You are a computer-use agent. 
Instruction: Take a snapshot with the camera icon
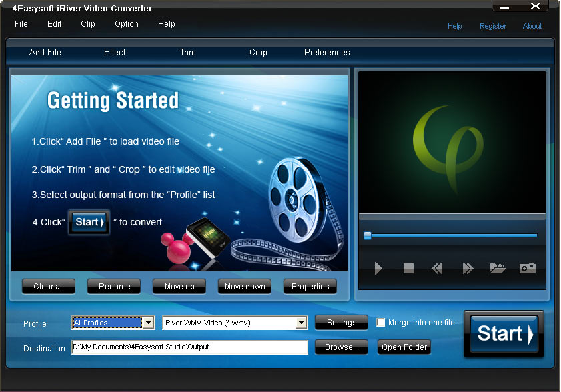[x=527, y=269]
